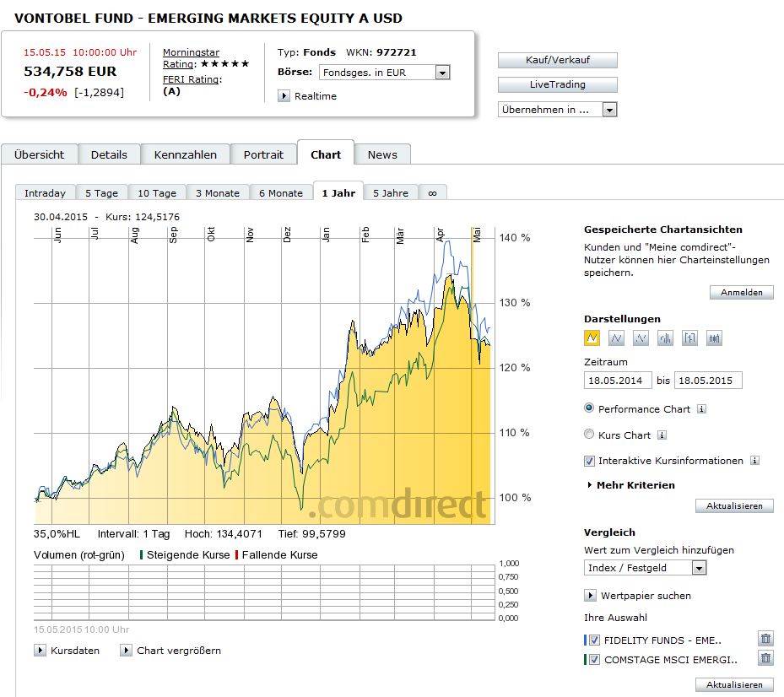Image resolution: width=784 pixels, height=697 pixels.
Task: Delete the FIDELITY FUNDS comparison with trash icon
Action: 765,640
